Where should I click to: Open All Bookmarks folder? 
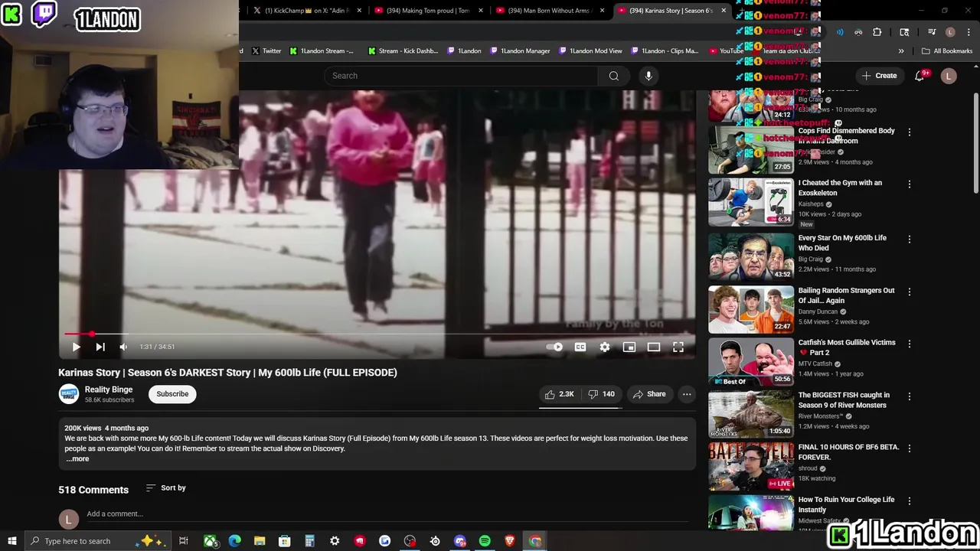947,51
